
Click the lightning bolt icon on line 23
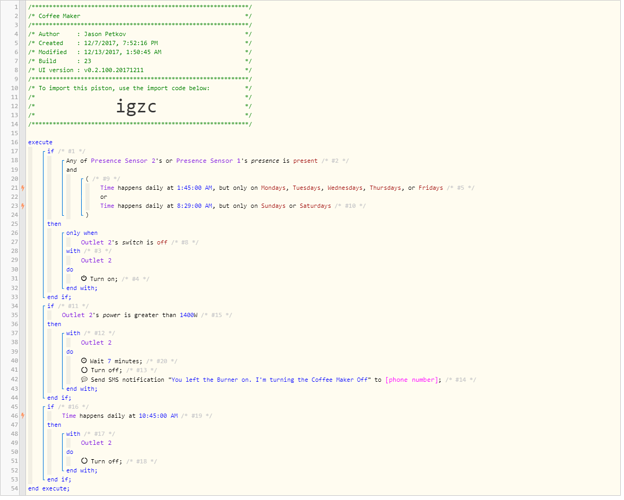[23, 206]
